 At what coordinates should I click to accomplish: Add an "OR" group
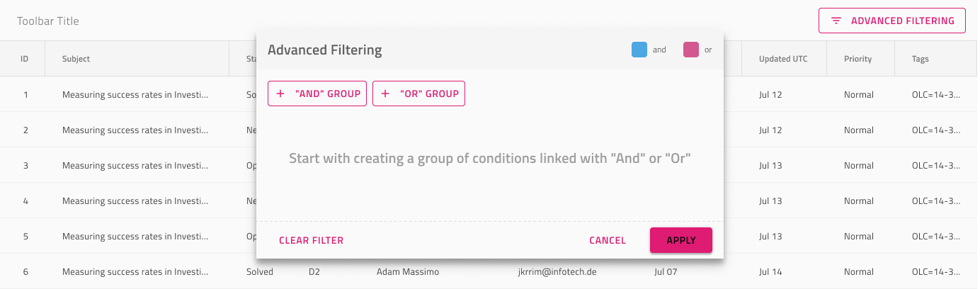pyautogui.click(x=418, y=93)
